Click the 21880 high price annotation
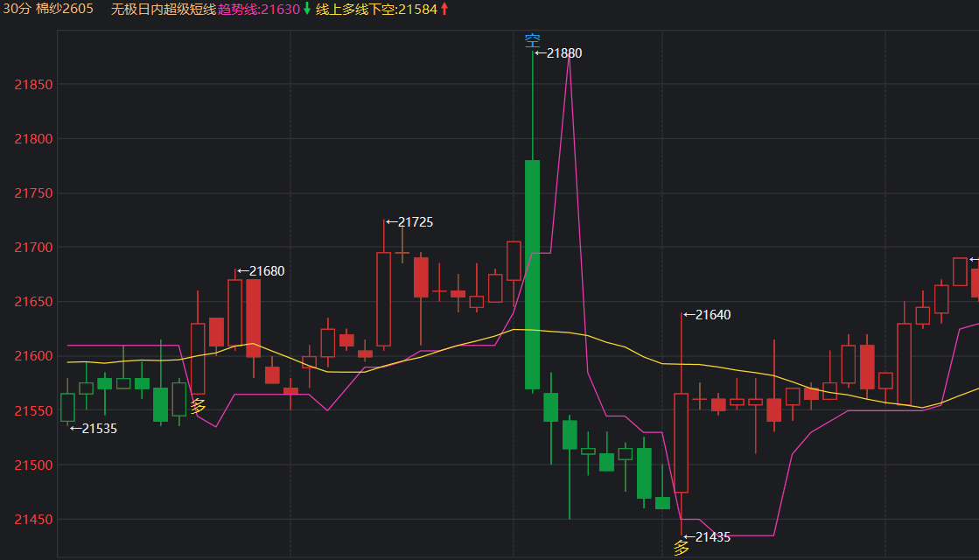The height and width of the screenshot is (560, 979). [559, 53]
